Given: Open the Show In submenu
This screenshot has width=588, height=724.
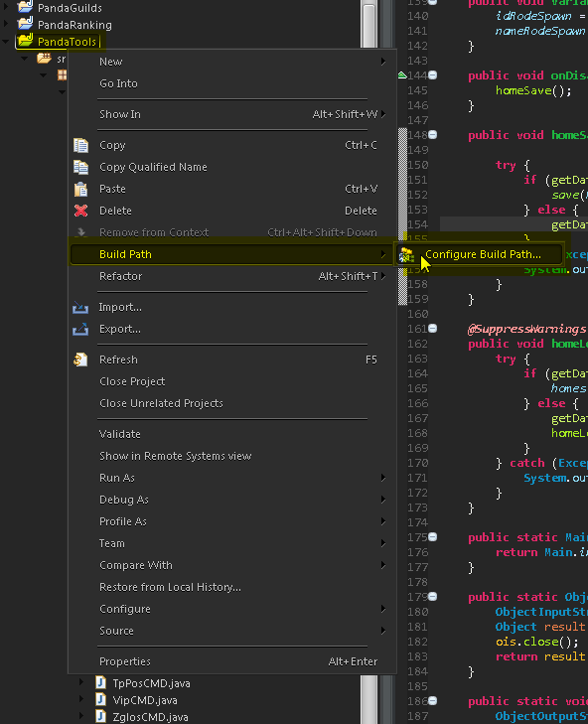Looking at the screenshot, I should [232, 114].
